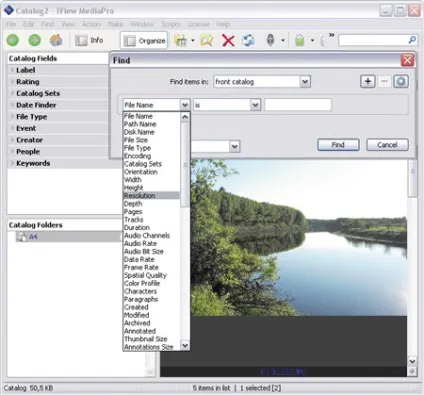Open the Action menu
The image size is (424, 395).
[x=91, y=24]
